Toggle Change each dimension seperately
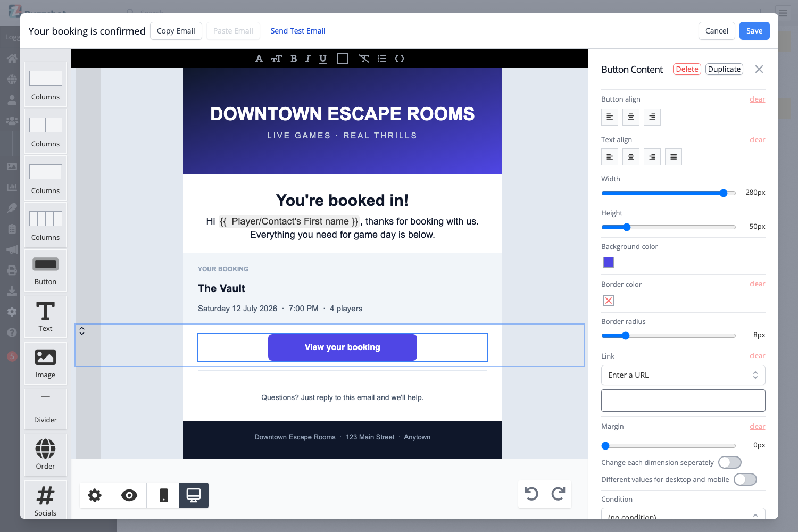The width and height of the screenshot is (798, 532). pyautogui.click(x=730, y=462)
